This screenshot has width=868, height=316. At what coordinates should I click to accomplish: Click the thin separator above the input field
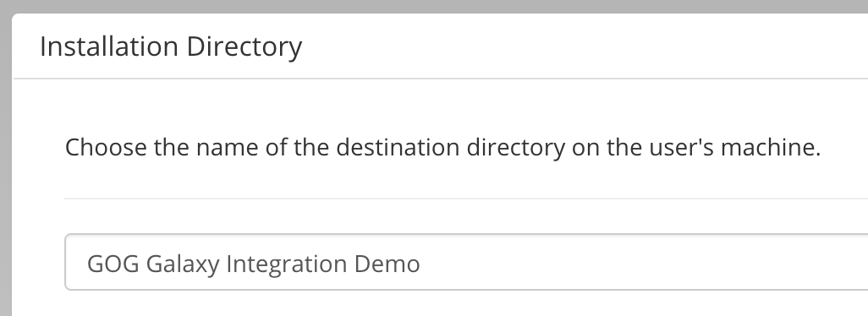point(466,198)
